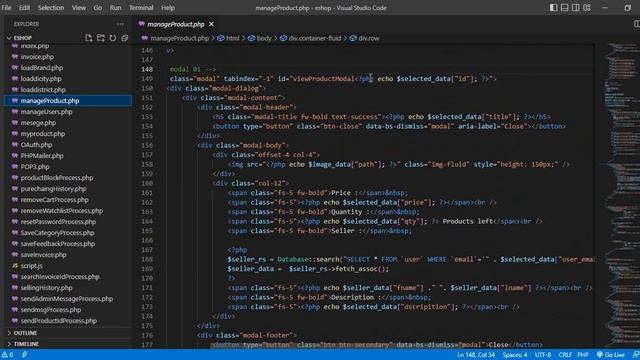
Task: Expand the OUTLINE section
Action: pyautogui.click(x=25, y=333)
